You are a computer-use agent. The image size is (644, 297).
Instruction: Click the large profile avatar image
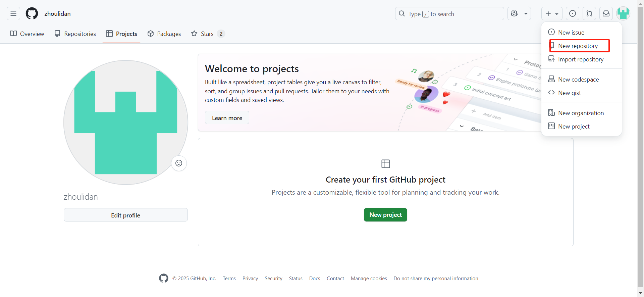[126, 122]
